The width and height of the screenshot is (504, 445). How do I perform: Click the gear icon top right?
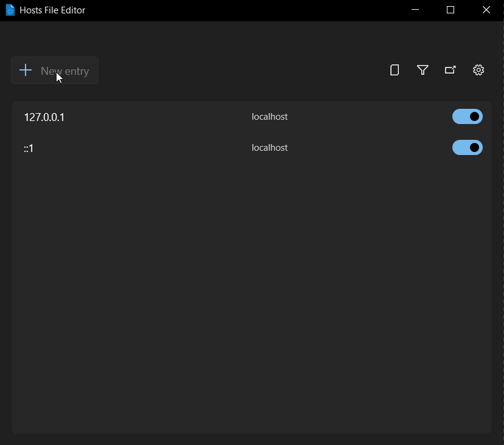(x=478, y=70)
